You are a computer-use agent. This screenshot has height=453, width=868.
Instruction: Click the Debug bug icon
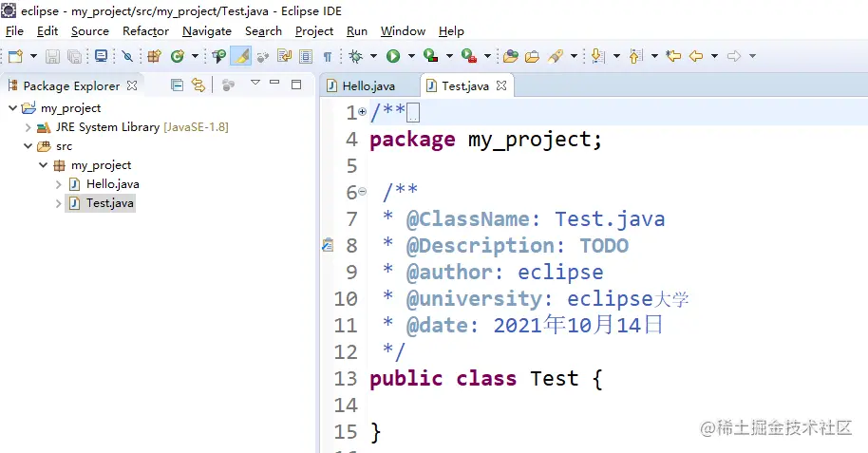(355, 56)
